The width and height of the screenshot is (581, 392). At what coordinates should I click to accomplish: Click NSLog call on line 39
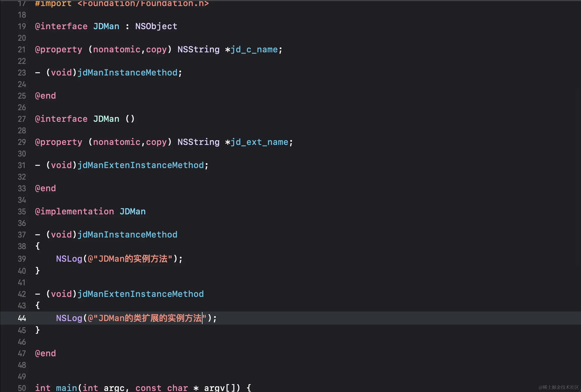coord(69,259)
